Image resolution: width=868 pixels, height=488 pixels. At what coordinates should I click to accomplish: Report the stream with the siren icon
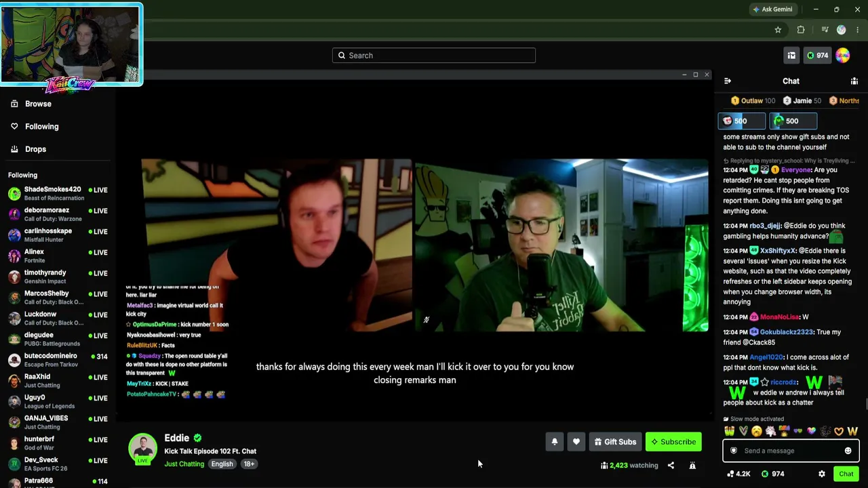tap(692, 466)
